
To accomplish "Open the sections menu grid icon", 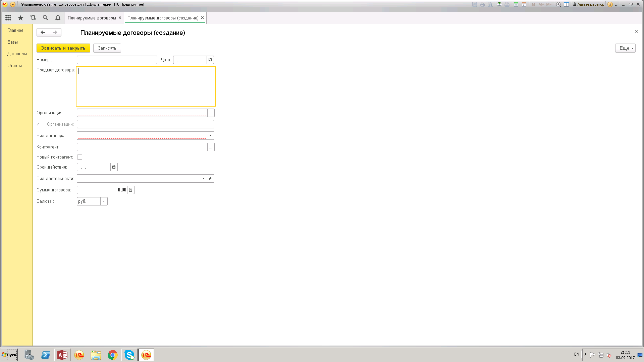I will point(8,18).
